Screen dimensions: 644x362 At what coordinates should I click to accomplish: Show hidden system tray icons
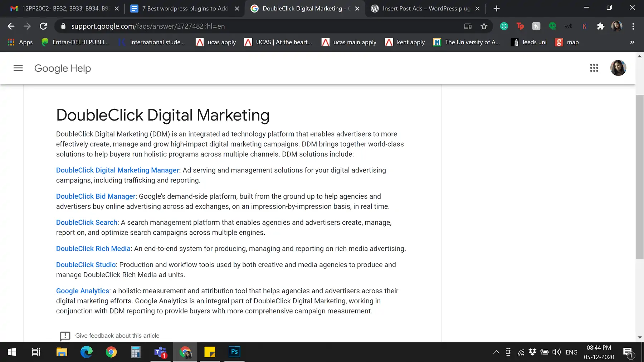[496, 352]
